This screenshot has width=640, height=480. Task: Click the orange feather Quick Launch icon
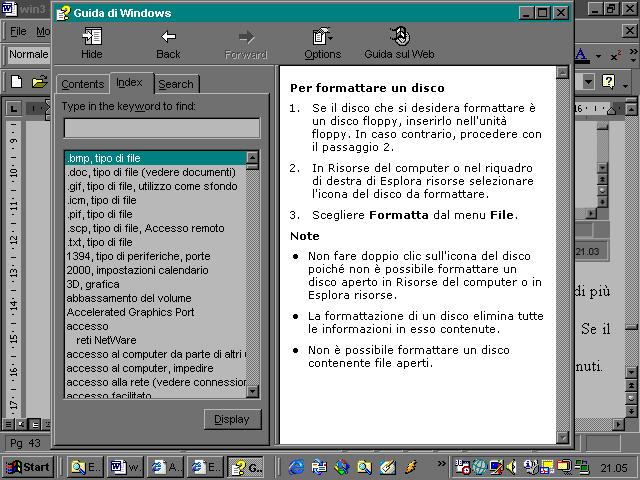tap(411, 467)
